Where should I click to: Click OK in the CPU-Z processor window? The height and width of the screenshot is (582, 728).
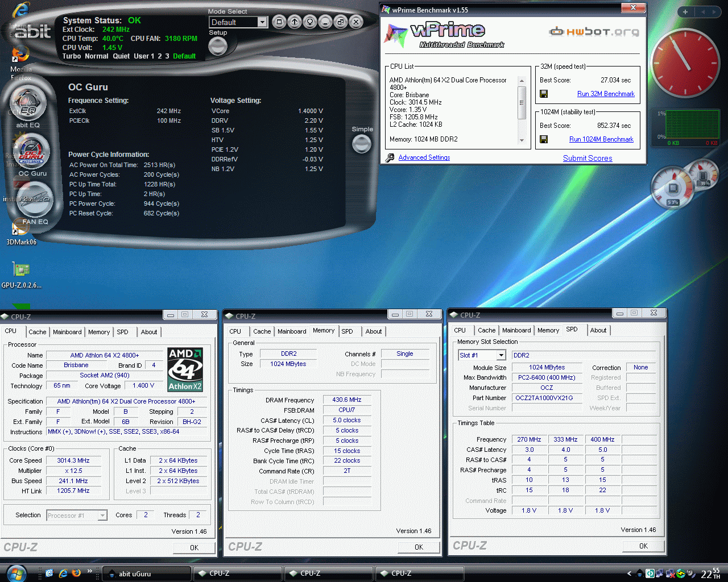tap(194, 548)
